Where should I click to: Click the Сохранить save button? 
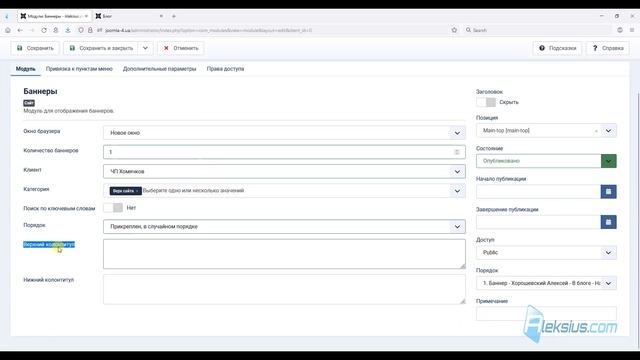[35, 48]
